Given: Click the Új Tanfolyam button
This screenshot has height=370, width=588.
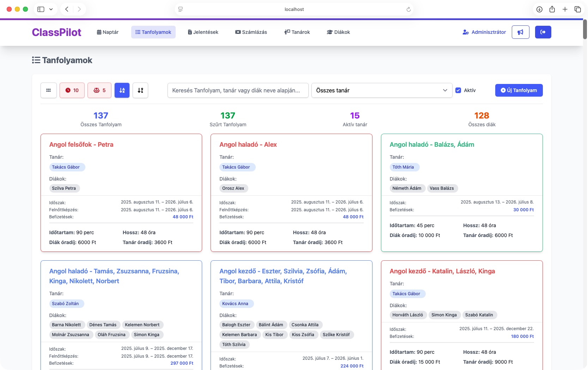Looking at the screenshot, I should pyautogui.click(x=519, y=90).
